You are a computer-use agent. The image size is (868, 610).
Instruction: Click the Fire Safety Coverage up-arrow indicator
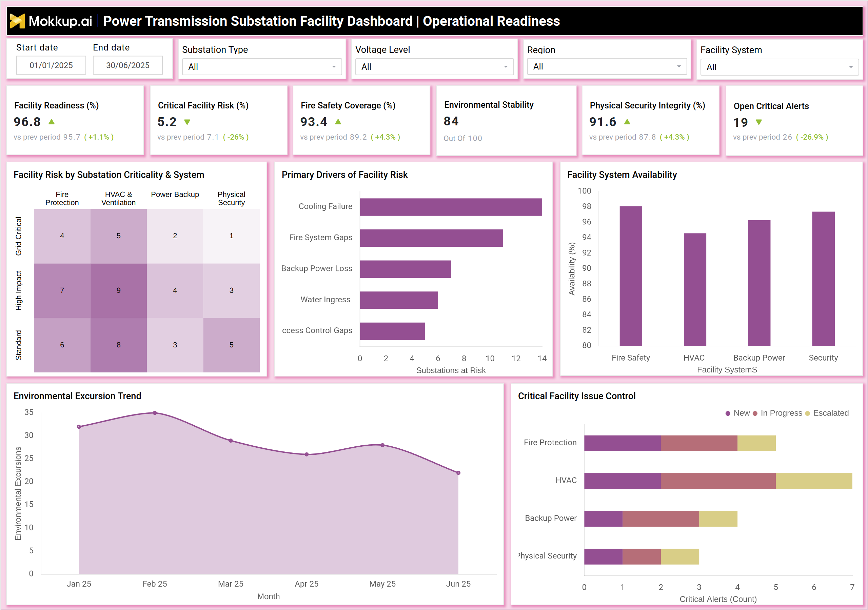point(338,122)
